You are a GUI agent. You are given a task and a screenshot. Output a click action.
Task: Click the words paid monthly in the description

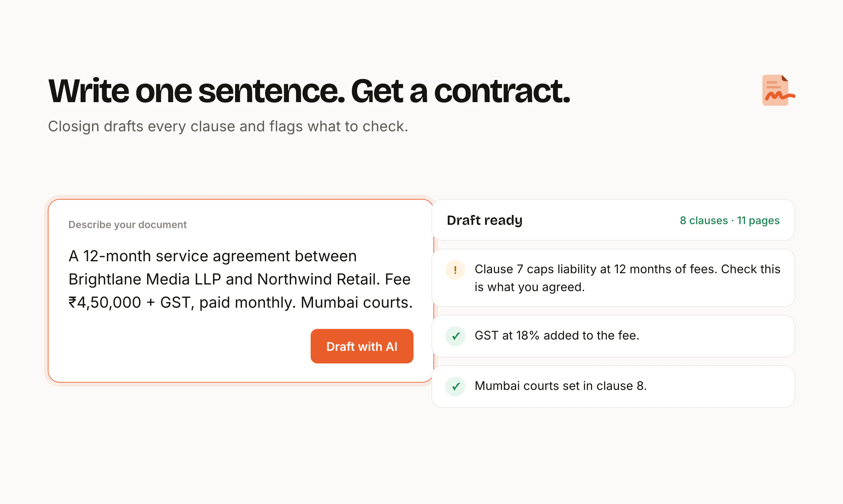click(x=247, y=302)
